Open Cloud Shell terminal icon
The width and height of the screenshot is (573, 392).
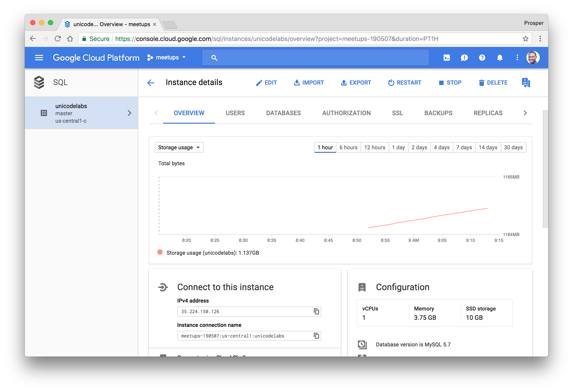click(446, 58)
